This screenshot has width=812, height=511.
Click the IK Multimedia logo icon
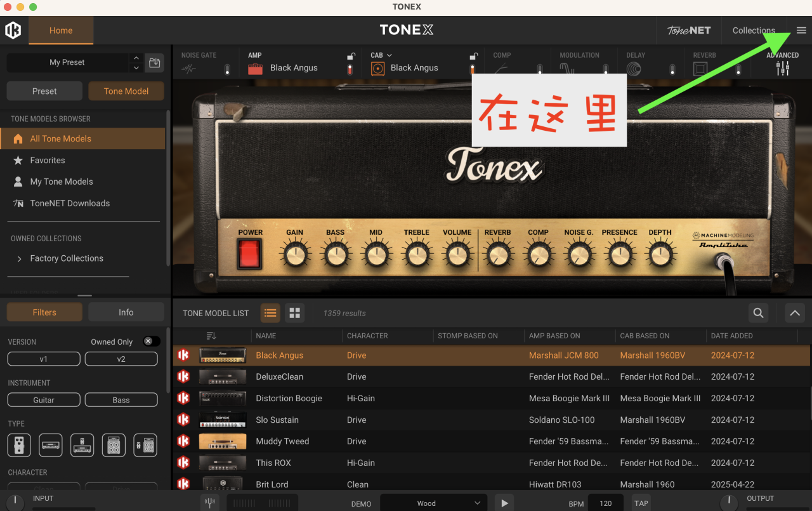point(13,30)
